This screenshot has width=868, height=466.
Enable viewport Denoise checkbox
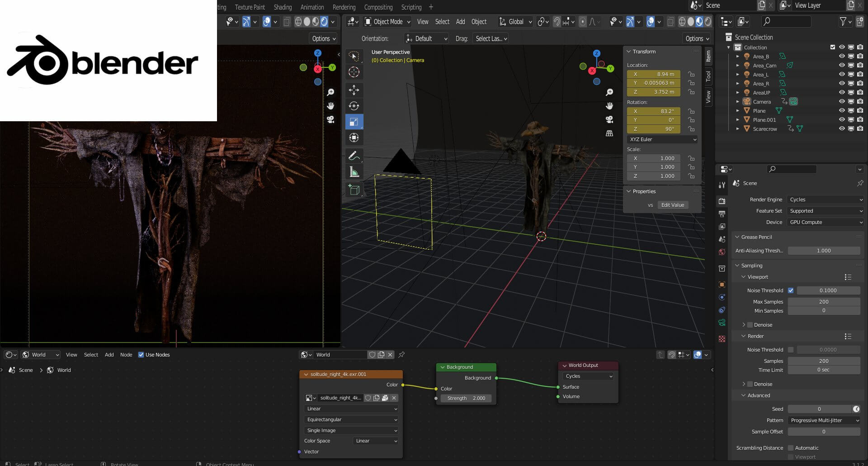point(750,325)
